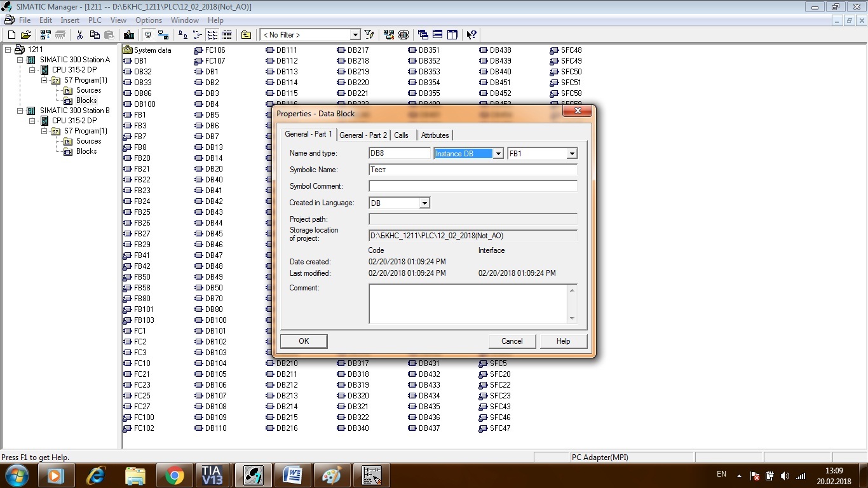Open the File menu
868x488 pixels.
25,20
